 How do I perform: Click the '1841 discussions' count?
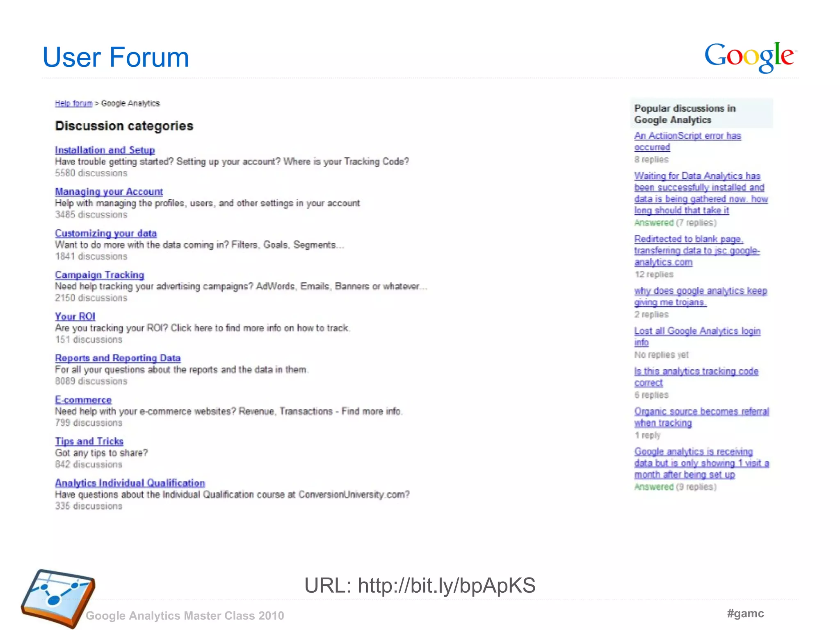[x=91, y=256]
